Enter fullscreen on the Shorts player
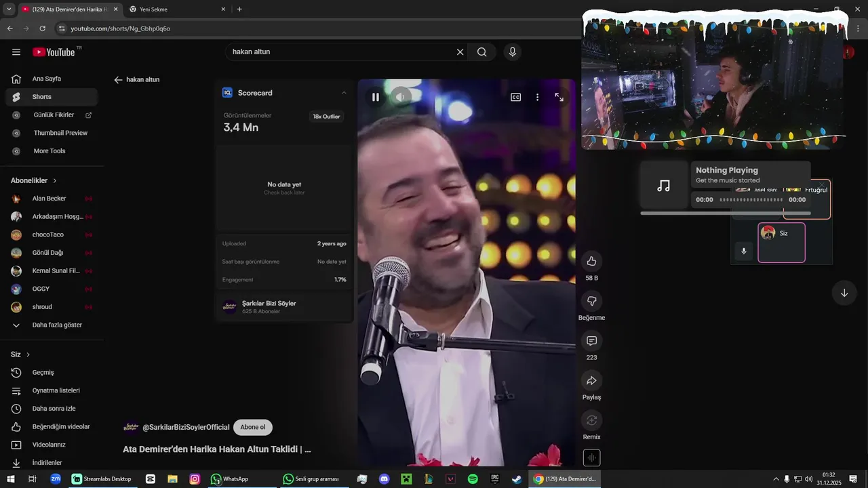The width and height of the screenshot is (868, 488). pyautogui.click(x=559, y=97)
